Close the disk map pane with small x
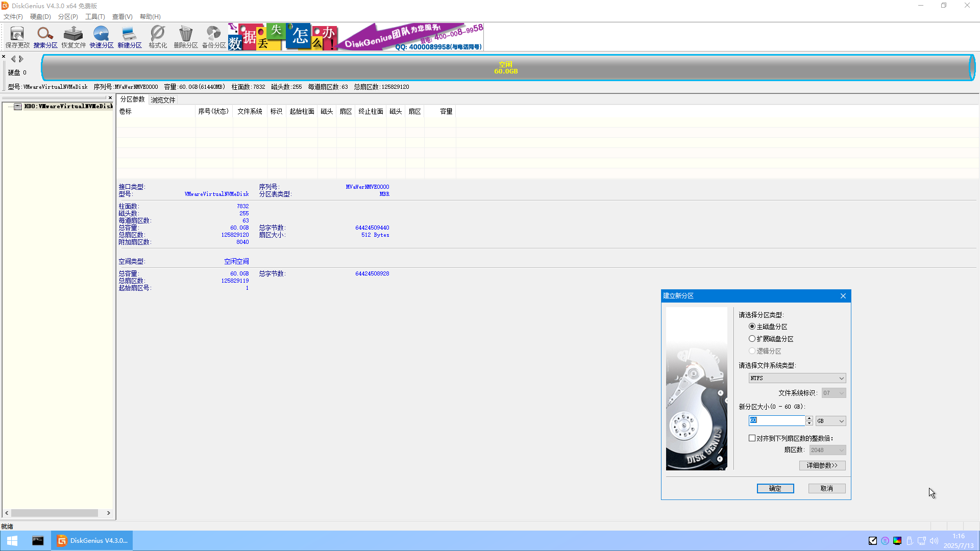 [x=4, y=57]
